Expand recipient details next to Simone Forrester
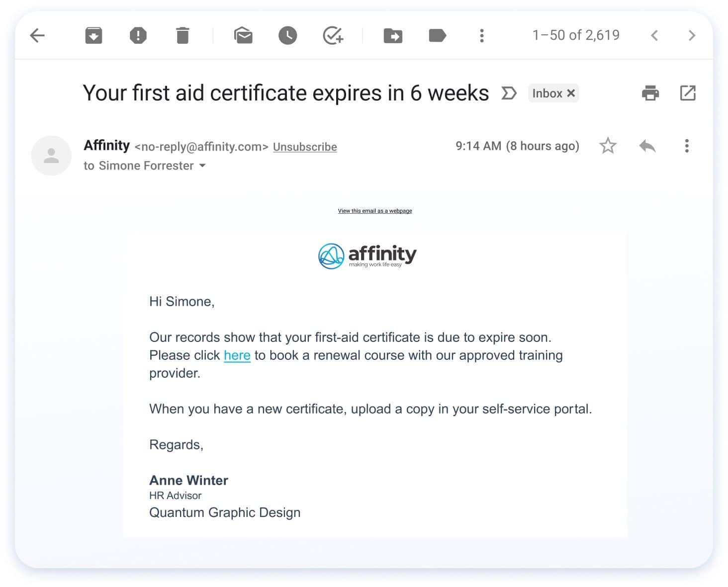728x587 pixels. click(x=202, y=166)
